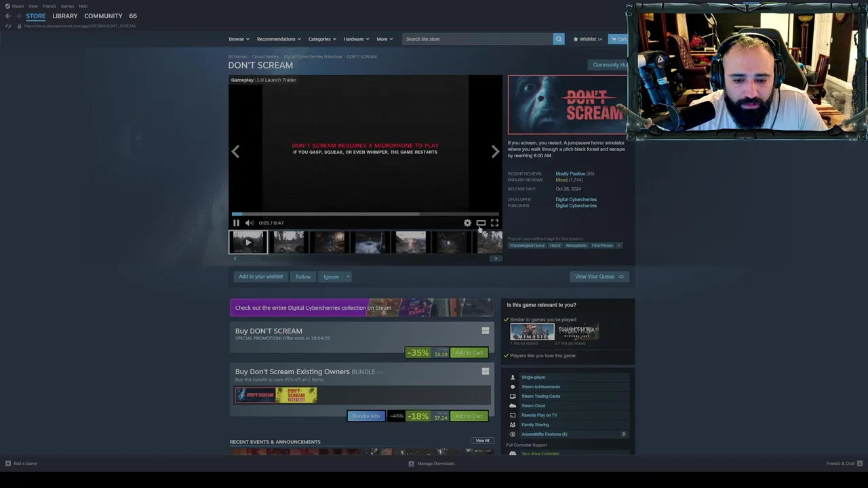
Task: Open the View menu
Action: [33, 6]
